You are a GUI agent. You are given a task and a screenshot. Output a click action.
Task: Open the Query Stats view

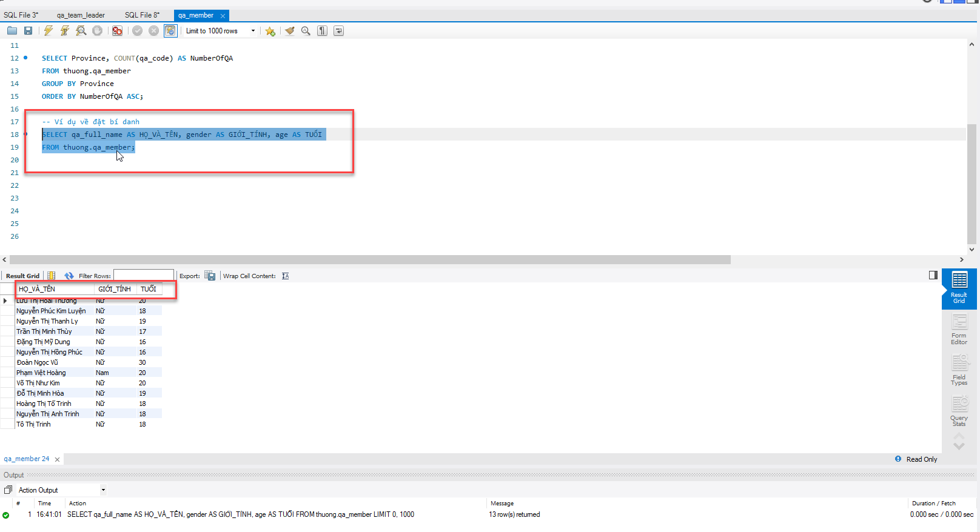(x=959, y=411)
